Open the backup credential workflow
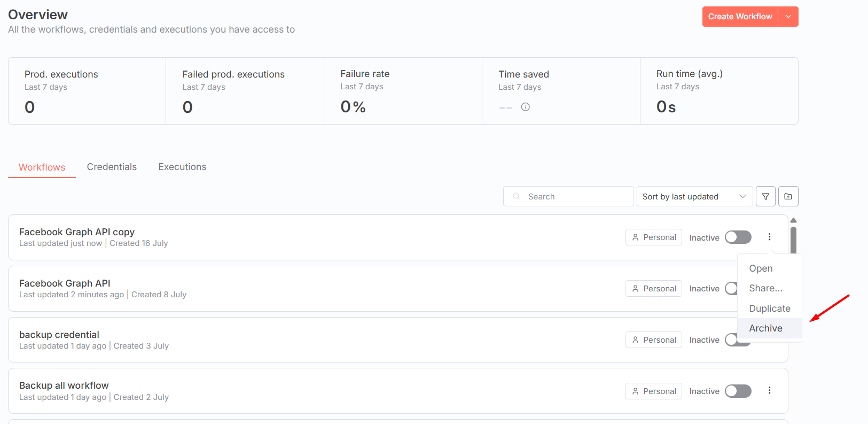Screen dimensions: 868x424 (59, 334)
